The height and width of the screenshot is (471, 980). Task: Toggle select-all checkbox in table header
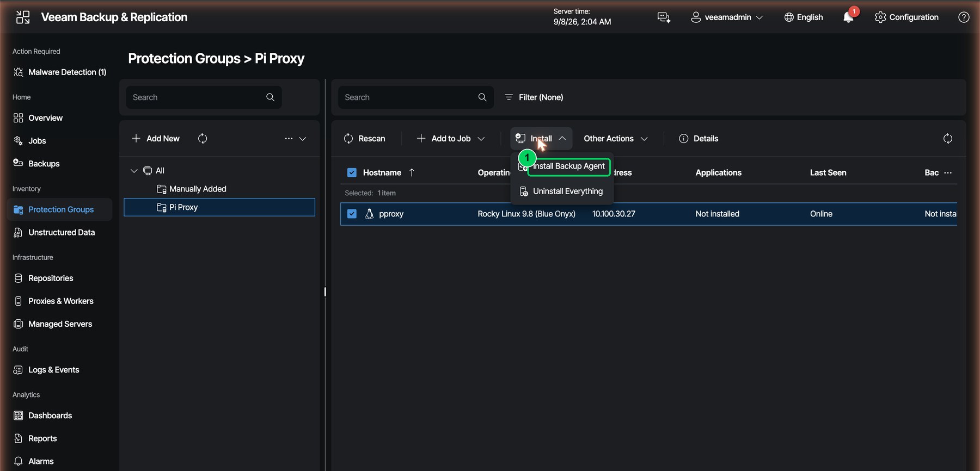point(352,173)
